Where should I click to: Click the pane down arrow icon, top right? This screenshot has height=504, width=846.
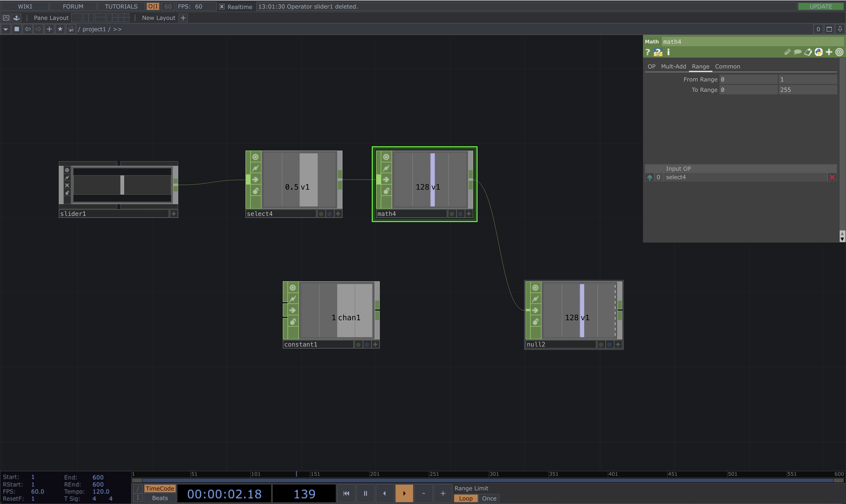pyautogui.click(x=840, y=29)
